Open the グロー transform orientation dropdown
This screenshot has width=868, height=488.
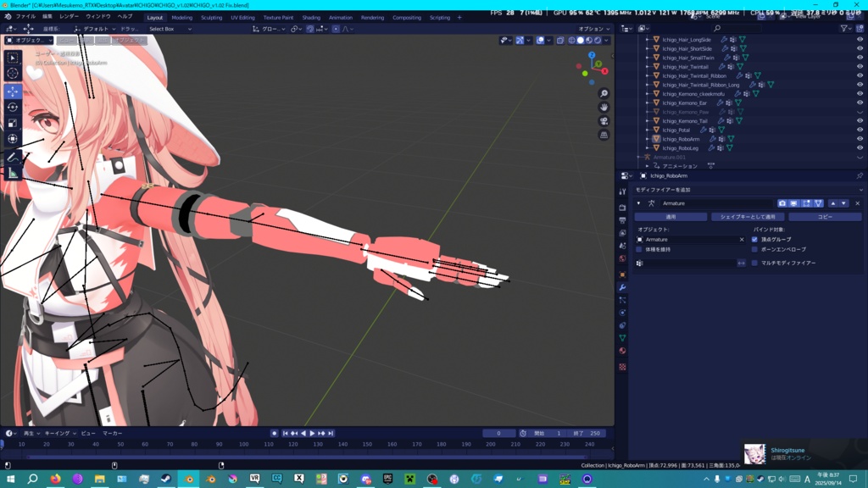point(269,29)
